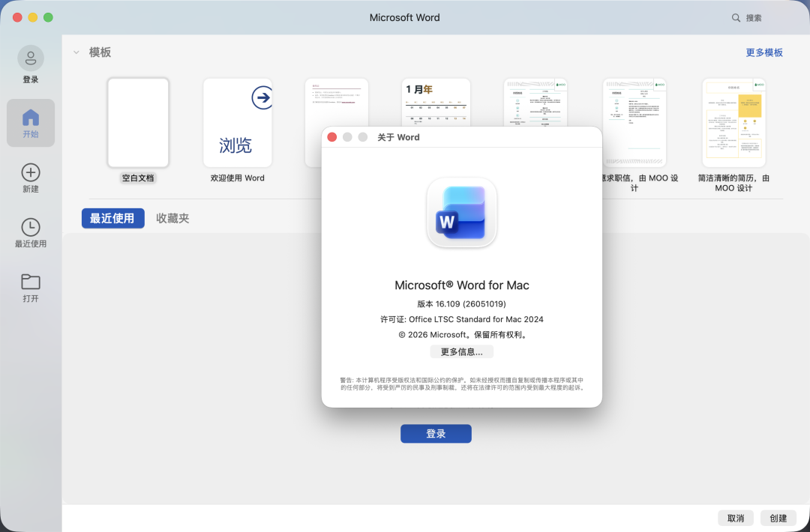Viewport: 810px width, 532px height.
Task: Open the 最近使用 sidebar section
Action: pos(31,233)
